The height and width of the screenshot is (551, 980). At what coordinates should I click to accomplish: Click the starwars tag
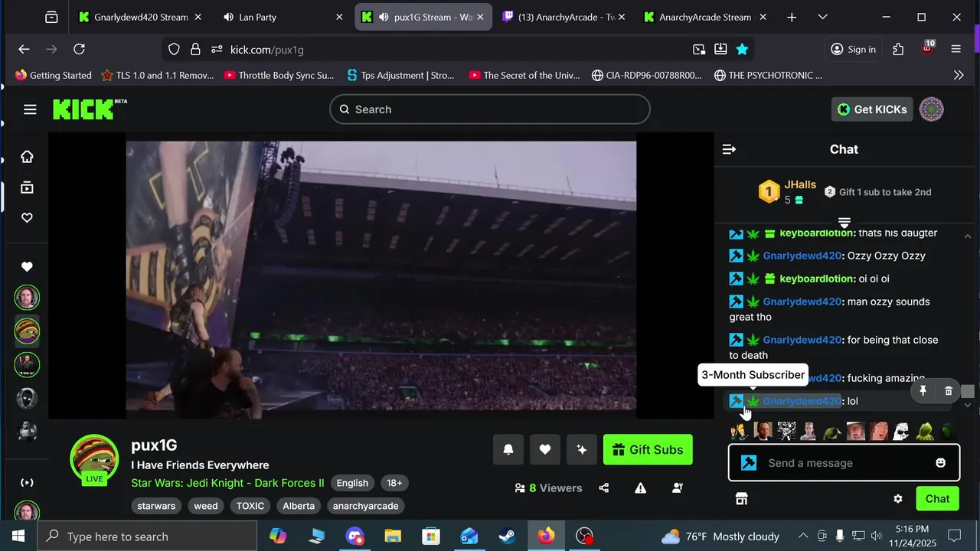click(x=156, y=506)
